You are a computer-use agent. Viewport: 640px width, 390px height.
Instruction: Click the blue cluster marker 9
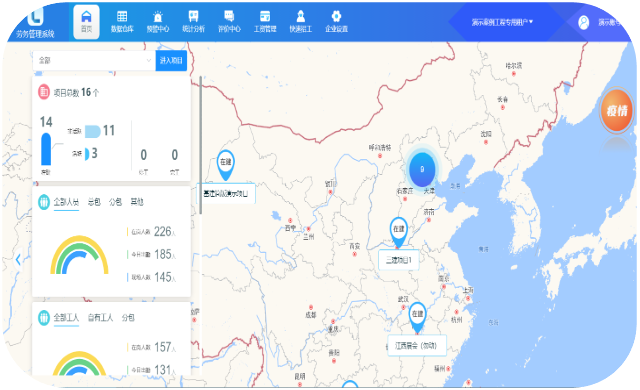click(x=422, y=169)
